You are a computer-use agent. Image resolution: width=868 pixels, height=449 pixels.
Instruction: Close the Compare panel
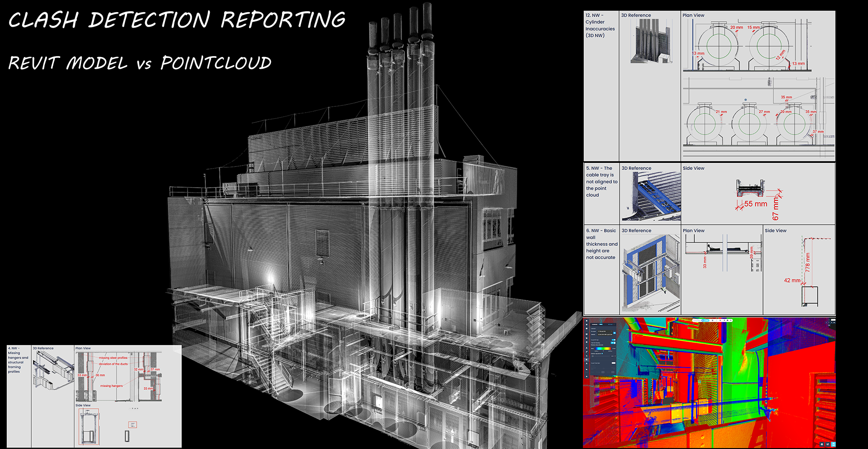[x=614, y=324]
